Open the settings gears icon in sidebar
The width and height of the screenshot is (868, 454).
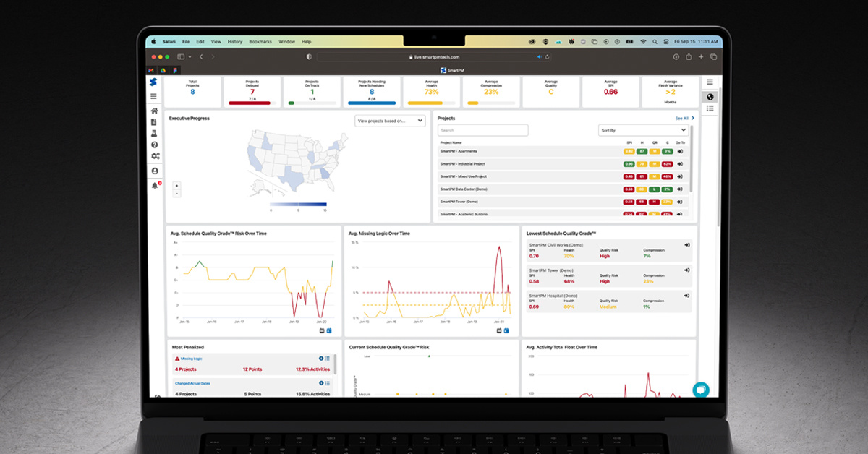pyautogui.click(x=155, y=156)
